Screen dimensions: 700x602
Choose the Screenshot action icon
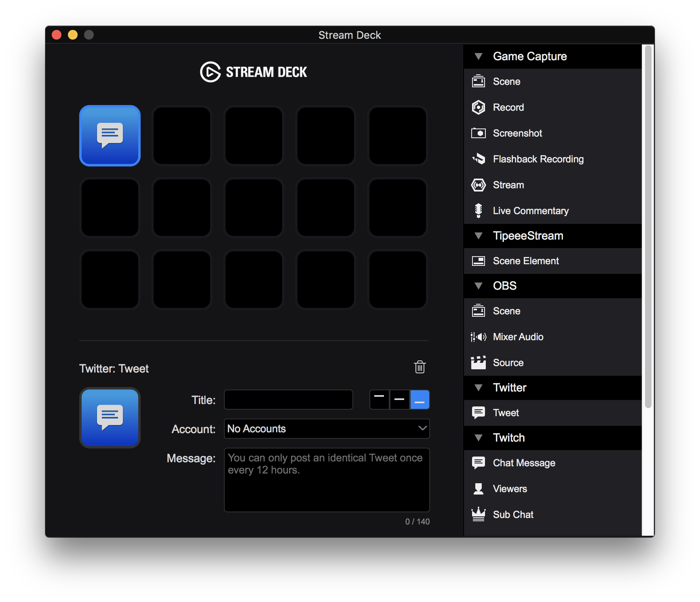(x=479, y=133)
